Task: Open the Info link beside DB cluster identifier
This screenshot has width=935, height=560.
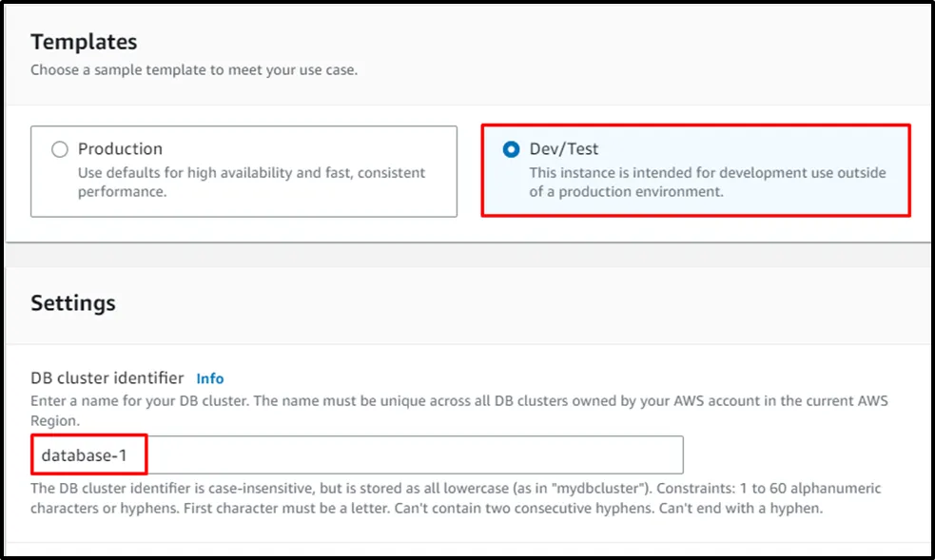Action: click(x=210, y=378)
